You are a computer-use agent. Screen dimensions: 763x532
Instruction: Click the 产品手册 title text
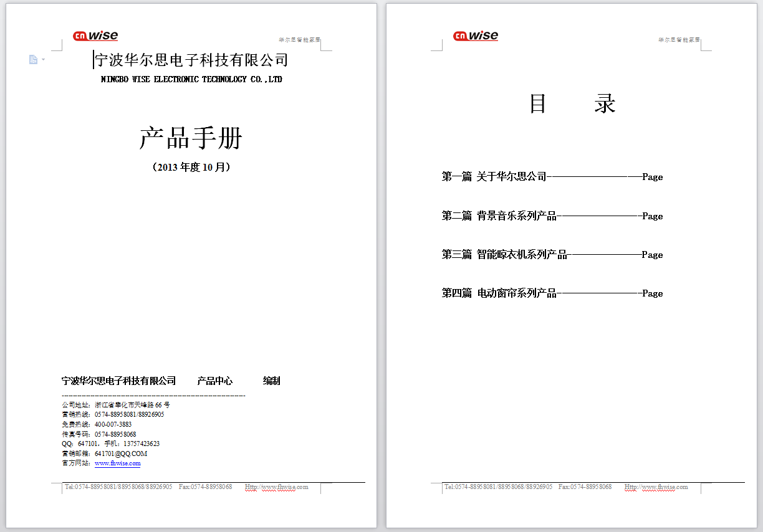coord(191,138)
